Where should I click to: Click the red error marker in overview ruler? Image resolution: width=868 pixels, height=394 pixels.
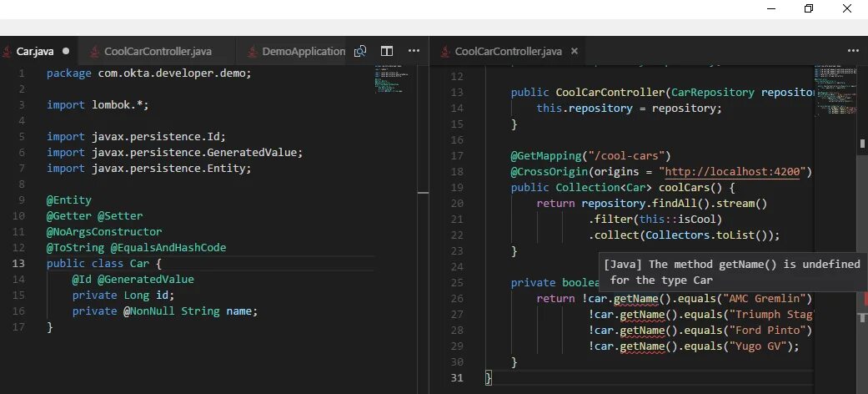pyautogui.click(x=865, y=298)
